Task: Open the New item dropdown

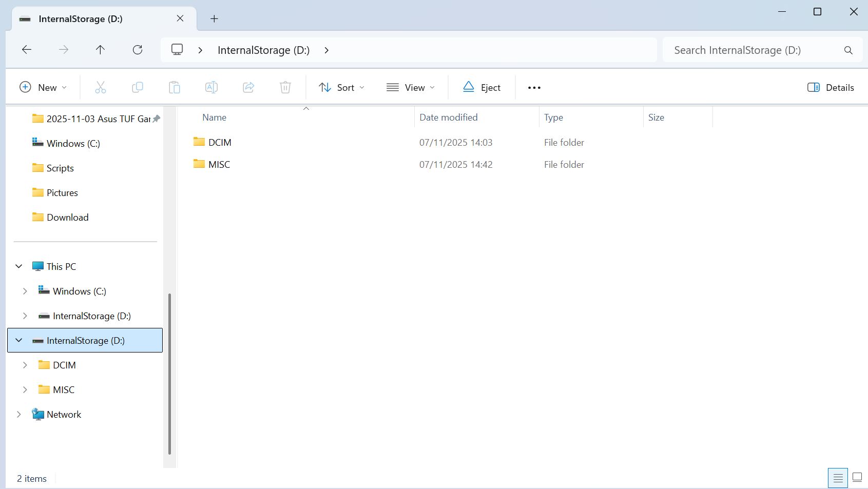Action: tap(43, 88)
